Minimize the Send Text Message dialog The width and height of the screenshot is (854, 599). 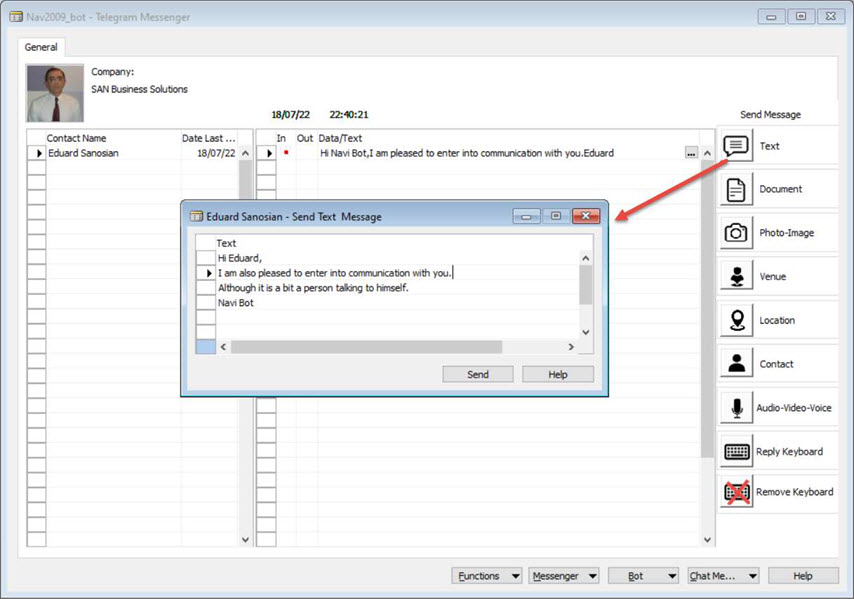coord(526,216)
